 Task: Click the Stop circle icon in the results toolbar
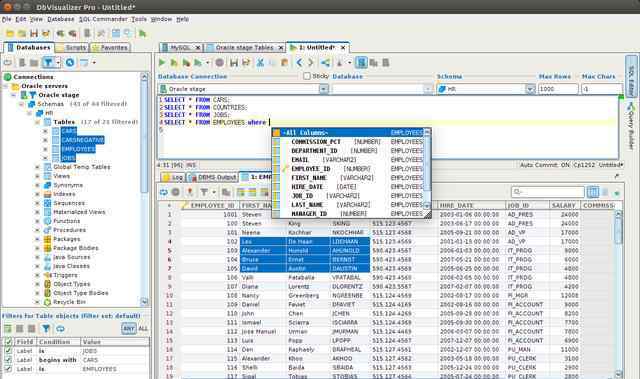click(176, 192)
